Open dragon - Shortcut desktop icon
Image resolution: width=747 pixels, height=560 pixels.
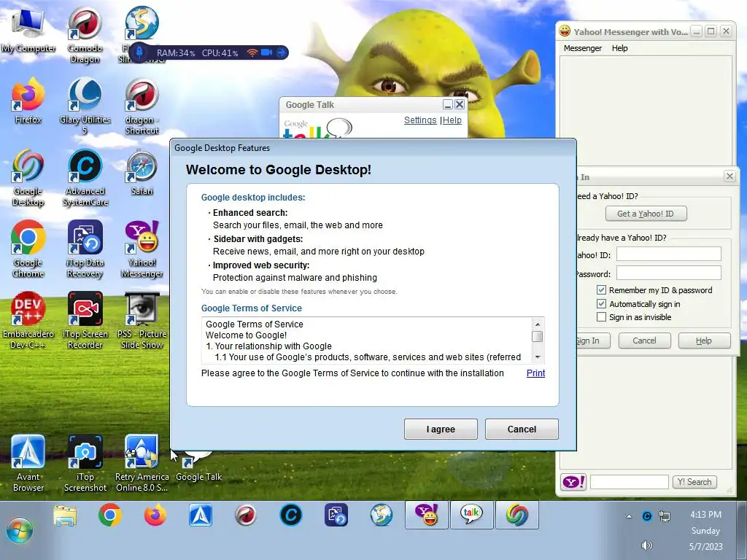click(142, 106)
